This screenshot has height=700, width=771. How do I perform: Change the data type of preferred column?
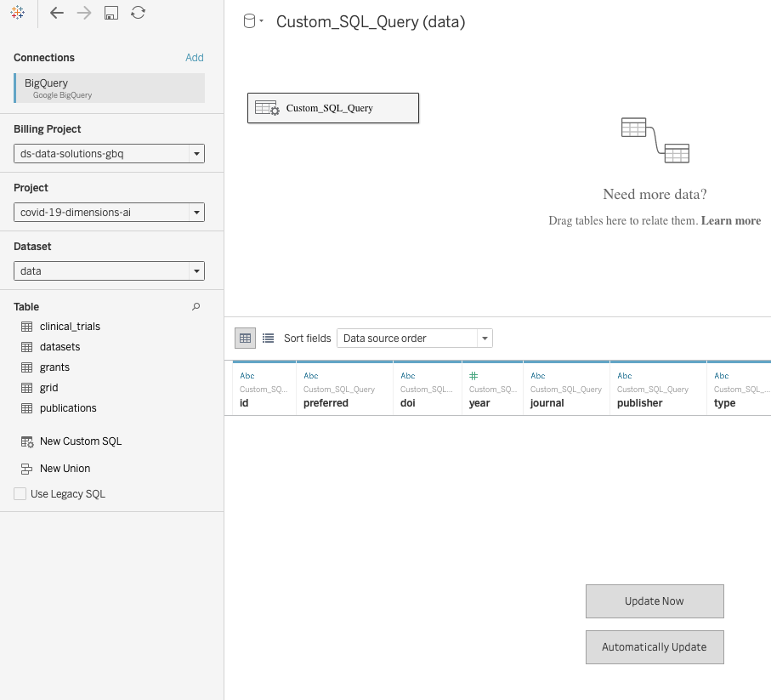(x=311, y=376)
